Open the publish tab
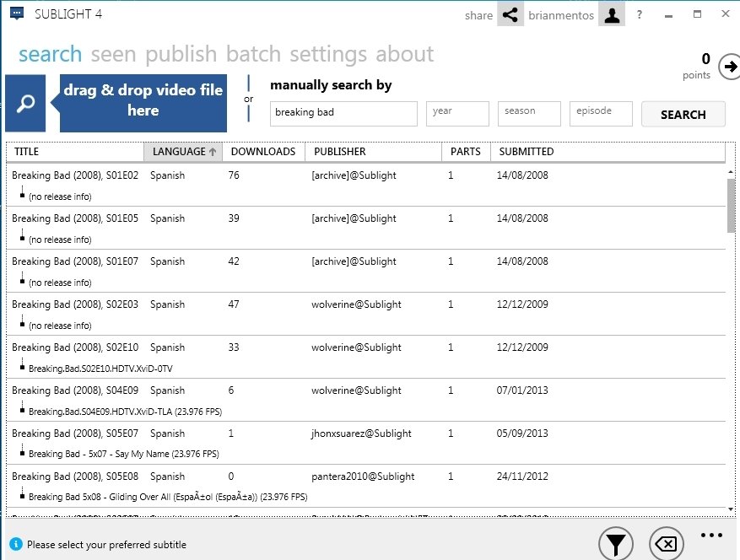740x560 pixels. point(181,54)
